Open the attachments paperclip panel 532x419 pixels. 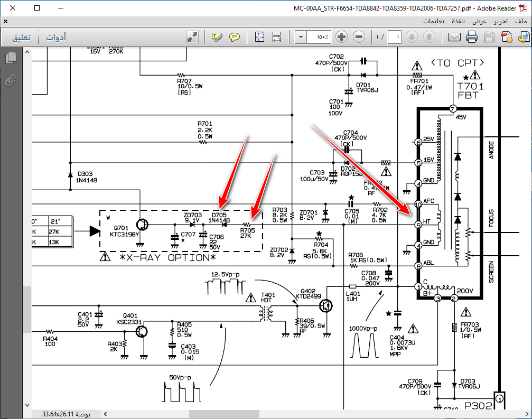(x=11, y=80)
